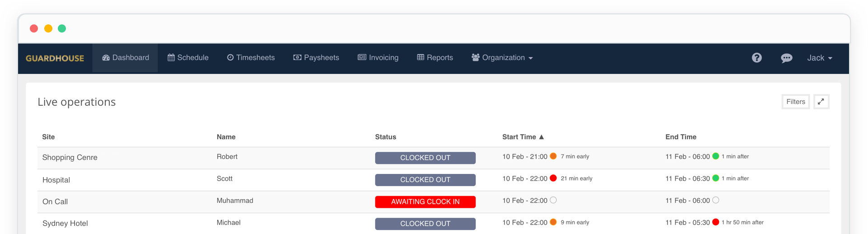Click the green maximize window button
This screenshot has height=234, width=868.
[62, 28]
